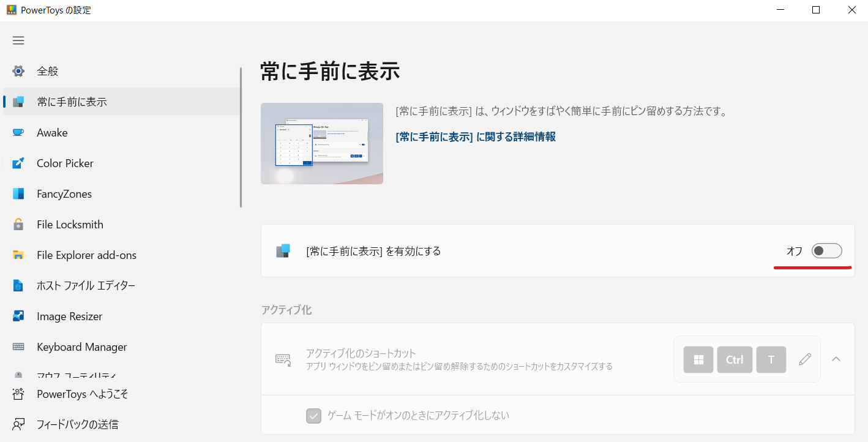
Task: Open the File Explorer add-ons page
Action: (121, 255)
